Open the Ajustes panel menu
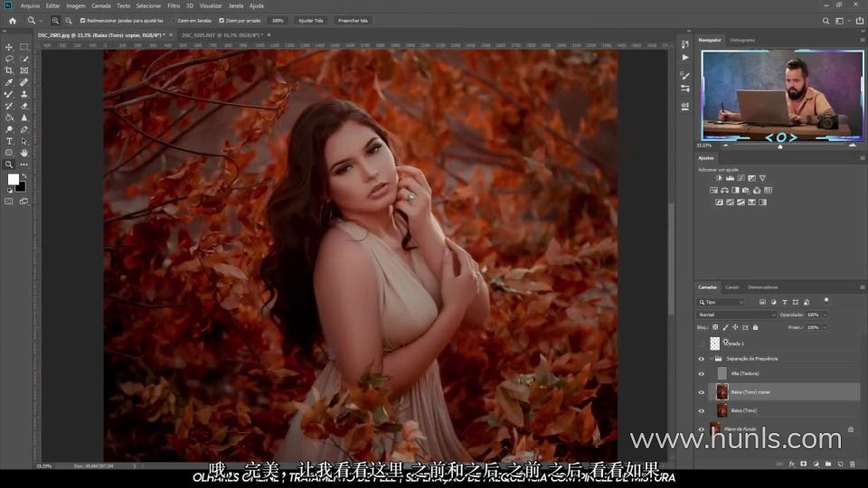Screen dimensions: 868x488 point(862,157)
